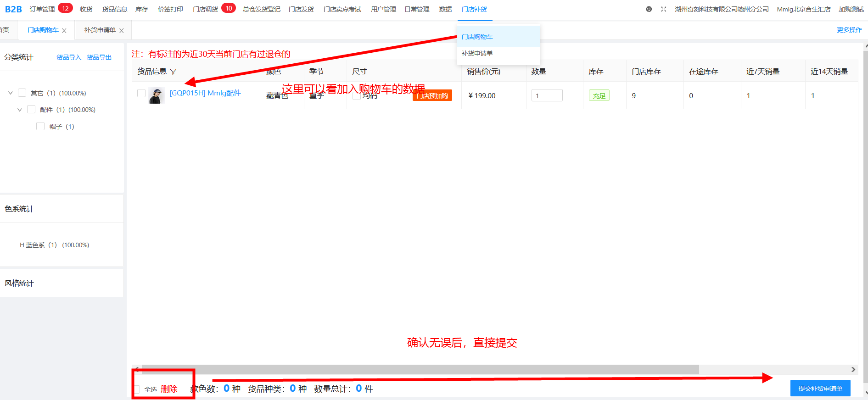This screenshot has width=868, height=400.
Task: Check the 帽子 category checkbox
Action: pos(40,126)
